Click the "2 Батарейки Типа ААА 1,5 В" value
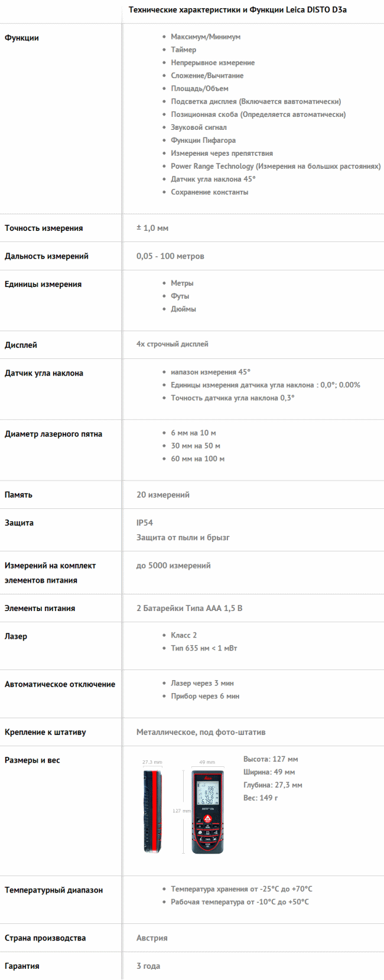This screenshot has width=384, height=980. click(x=189, y=608)
